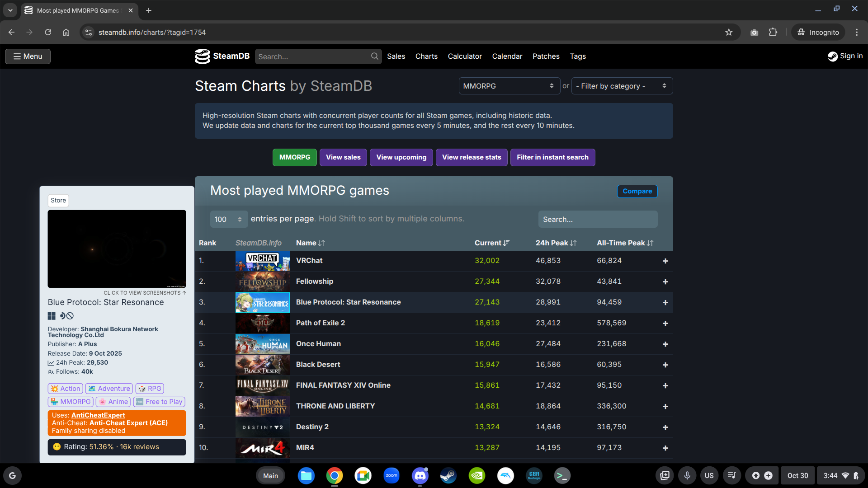Click the plus icon for VRChat row
The width and height of the screenshot is (868, 488).
[x=665, y=261]
